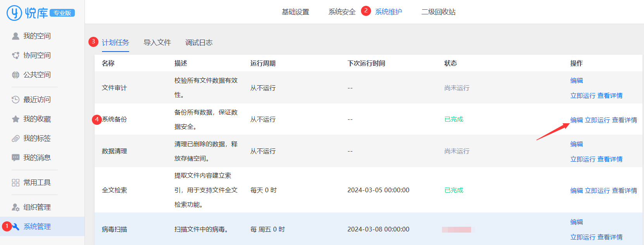Click 编辑 link for 系统备份 task
644x245 pixels.
[x=576, y=120]
